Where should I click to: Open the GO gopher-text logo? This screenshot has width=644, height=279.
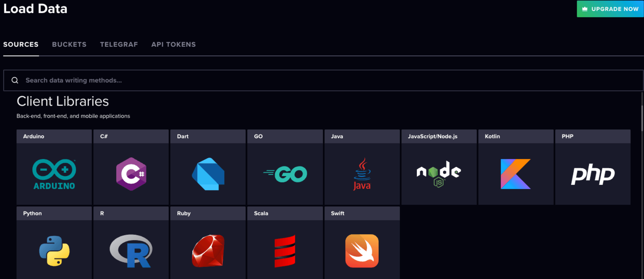point(285,174)
